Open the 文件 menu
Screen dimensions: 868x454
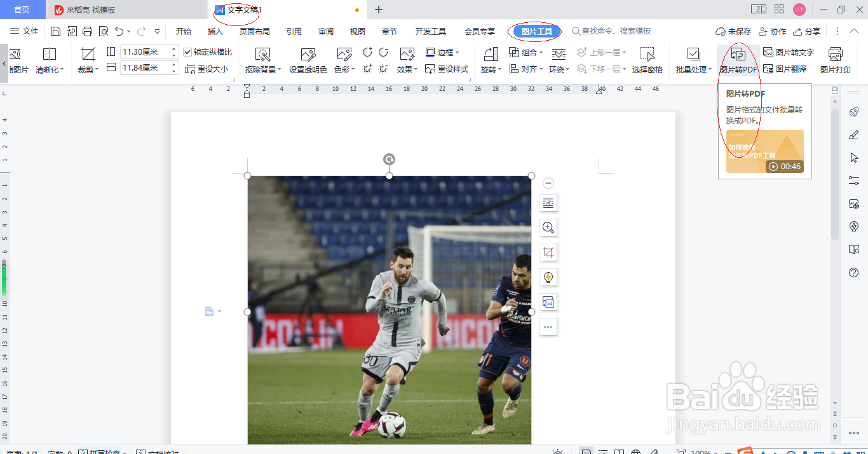[24, 31]
